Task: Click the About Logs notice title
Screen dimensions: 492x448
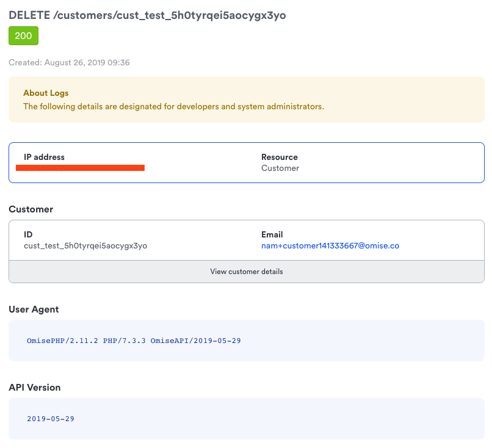Action: click(x=46, y=93)
